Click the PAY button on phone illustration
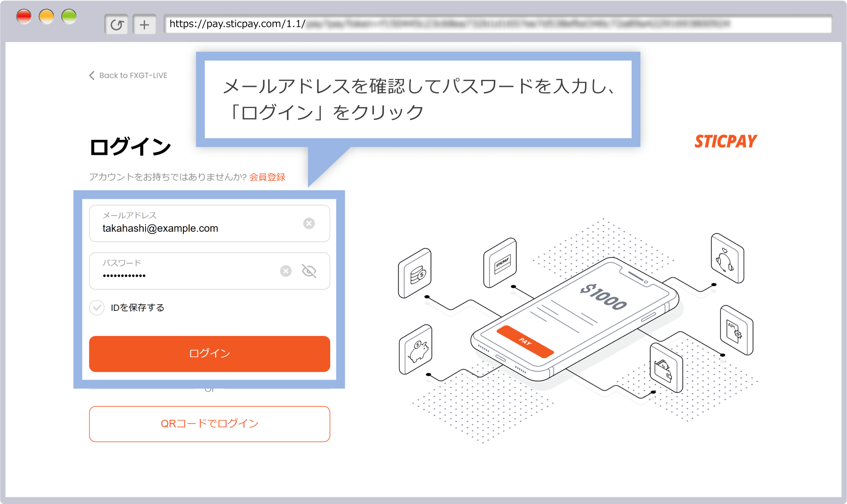847x504 pixels. point(525,341)
